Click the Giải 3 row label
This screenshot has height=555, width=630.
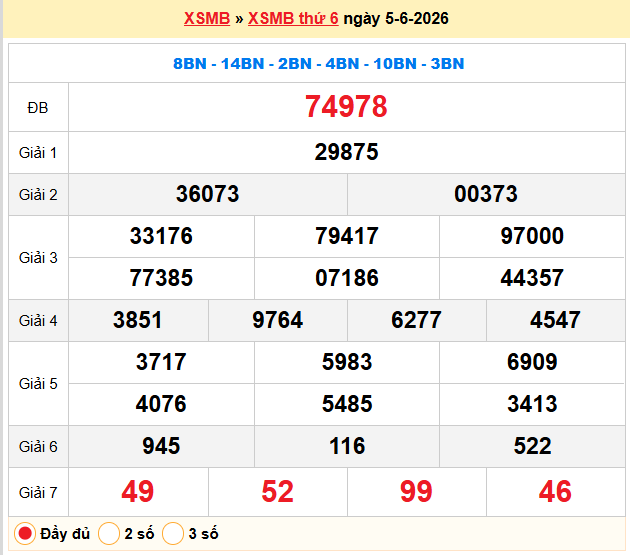(38, 258)
